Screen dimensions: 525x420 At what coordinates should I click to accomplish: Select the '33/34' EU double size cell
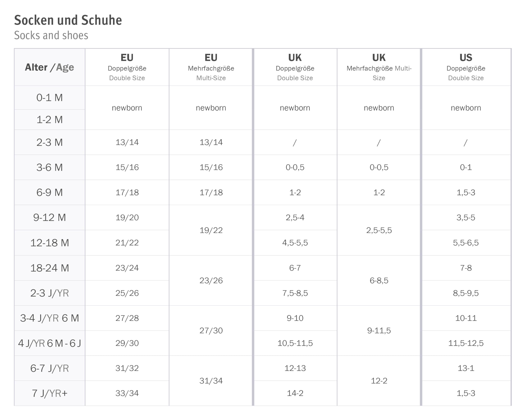[127, 393]
